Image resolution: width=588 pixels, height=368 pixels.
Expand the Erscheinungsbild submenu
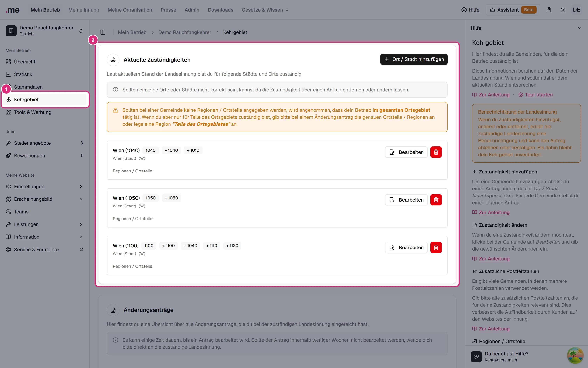point(45,199)
